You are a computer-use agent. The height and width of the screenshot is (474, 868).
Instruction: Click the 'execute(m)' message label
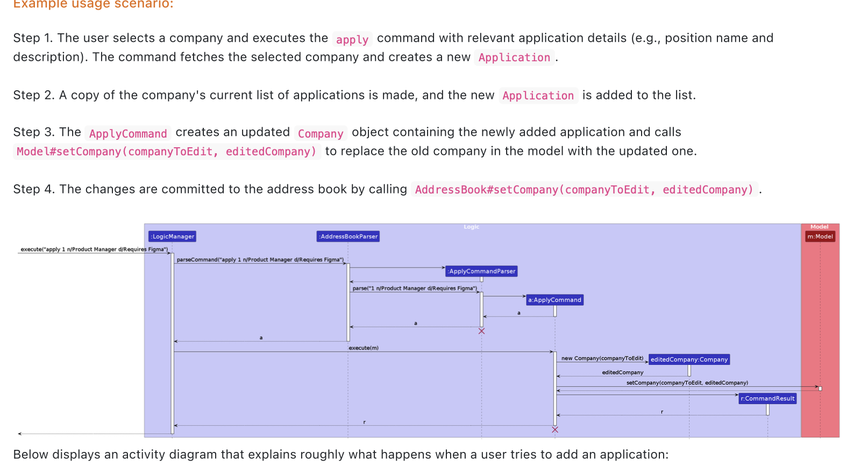tap(364, 348)
